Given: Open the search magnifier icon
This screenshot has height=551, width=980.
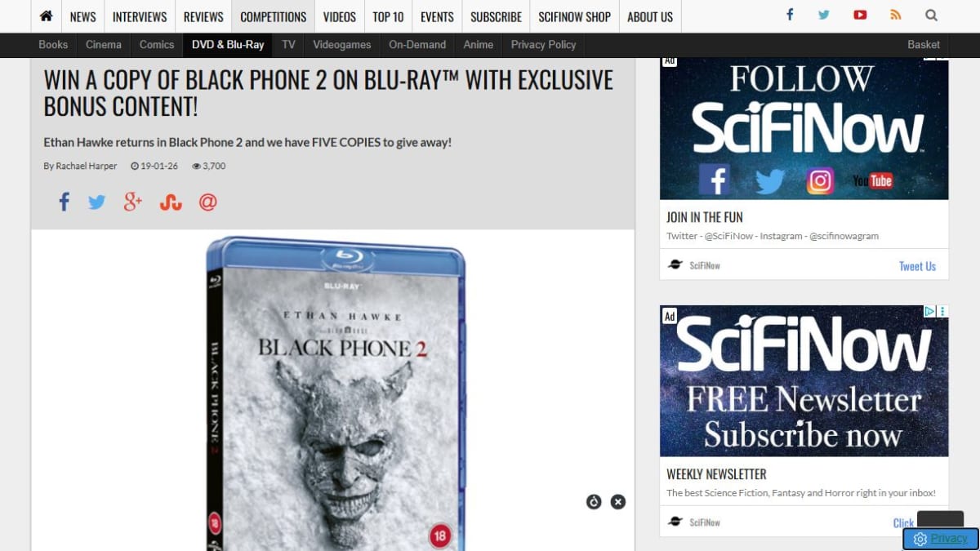Looking at the screenshot, I should point(931,16).
